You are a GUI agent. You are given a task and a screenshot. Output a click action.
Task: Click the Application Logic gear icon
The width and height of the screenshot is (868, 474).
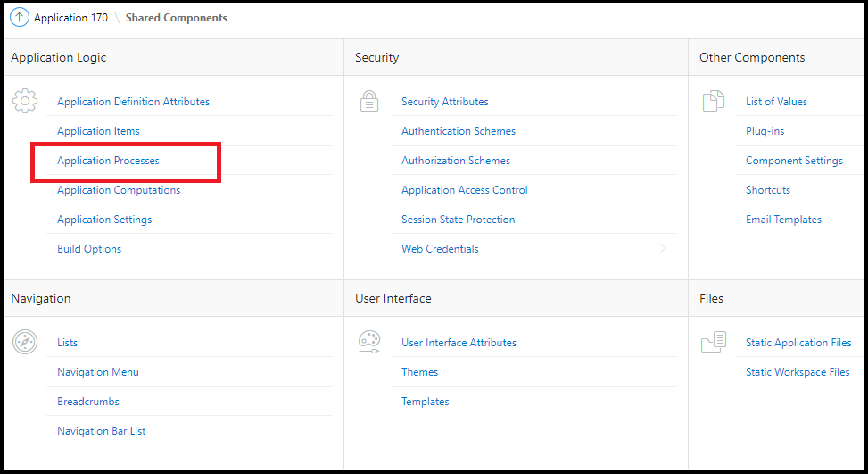click(x=25, y=101)
